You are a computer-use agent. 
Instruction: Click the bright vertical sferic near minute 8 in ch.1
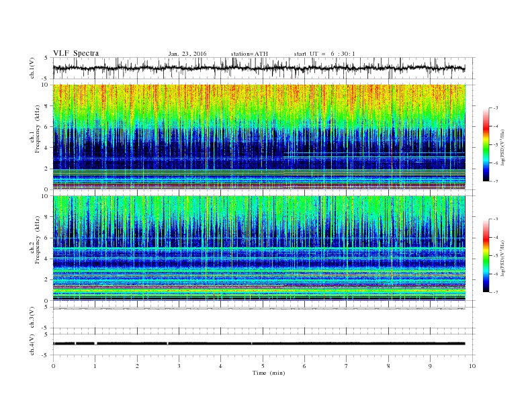coord(392,137)
